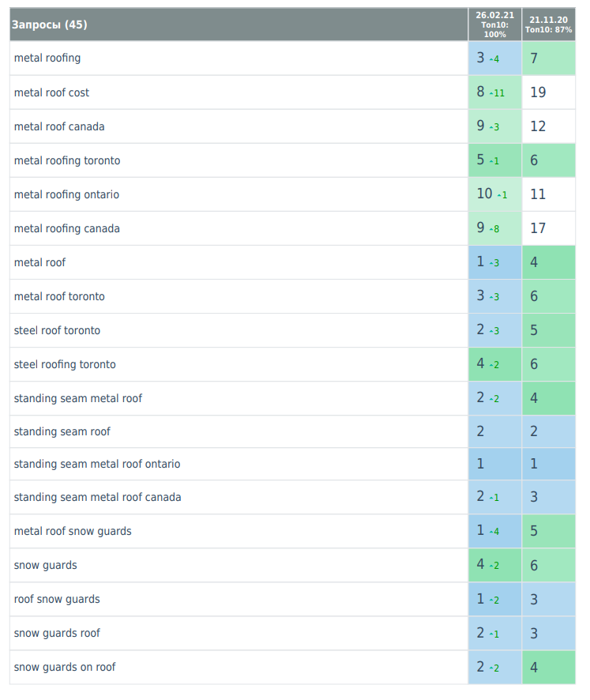
Task: Select the "steel roof toronto" query
Action: coord(57,330)
